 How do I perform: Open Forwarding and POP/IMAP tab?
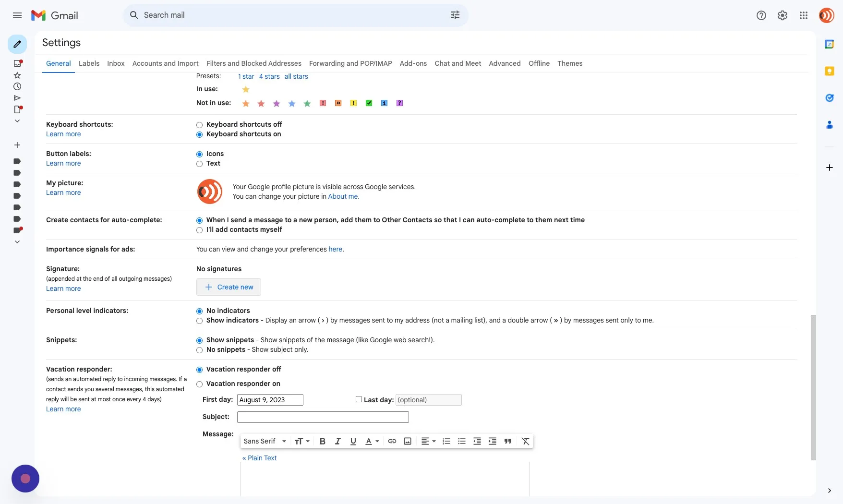[350, 63]
